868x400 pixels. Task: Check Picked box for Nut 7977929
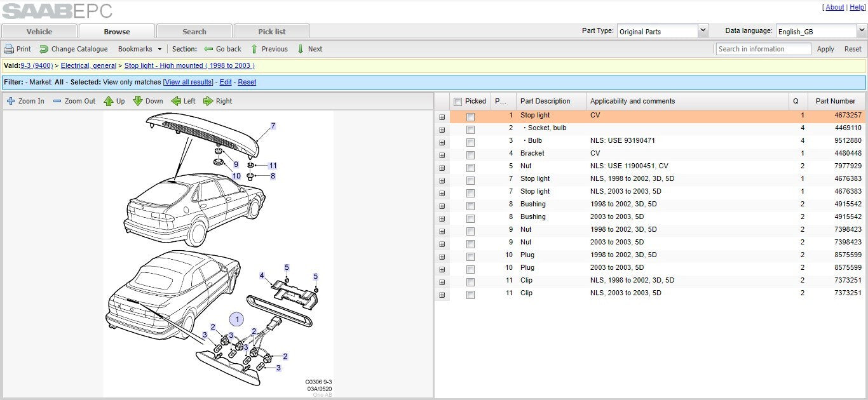(470, 168)
